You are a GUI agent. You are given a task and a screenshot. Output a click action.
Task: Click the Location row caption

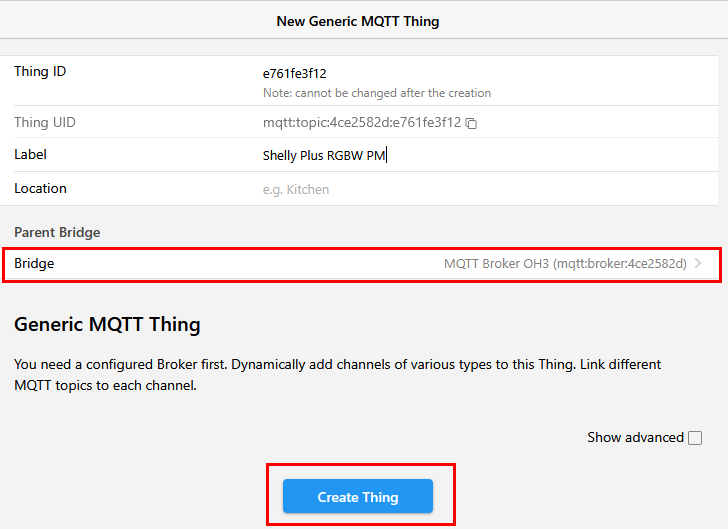click(x=40, y=188)
